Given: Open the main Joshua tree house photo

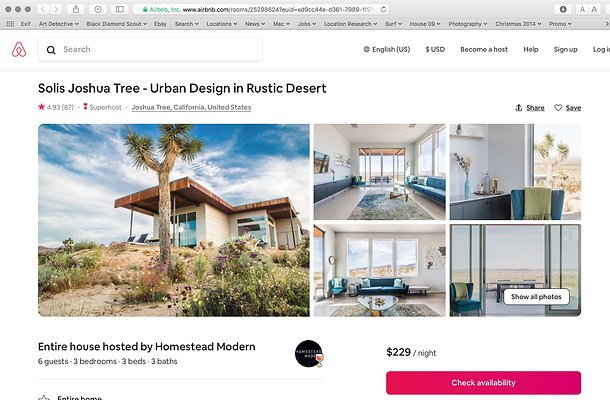Looking at the screenshot, I should coord(174,220).
